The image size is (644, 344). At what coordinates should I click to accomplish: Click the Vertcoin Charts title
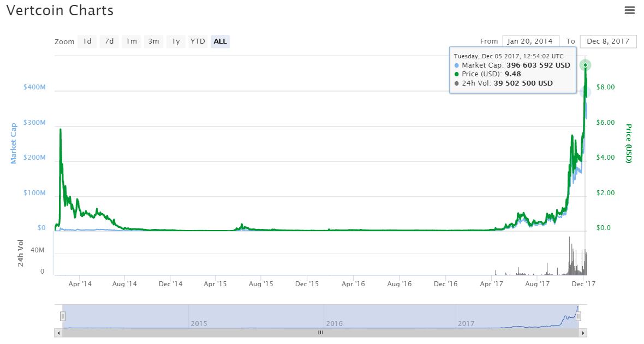pyautogui.click(x=60, y=10)
